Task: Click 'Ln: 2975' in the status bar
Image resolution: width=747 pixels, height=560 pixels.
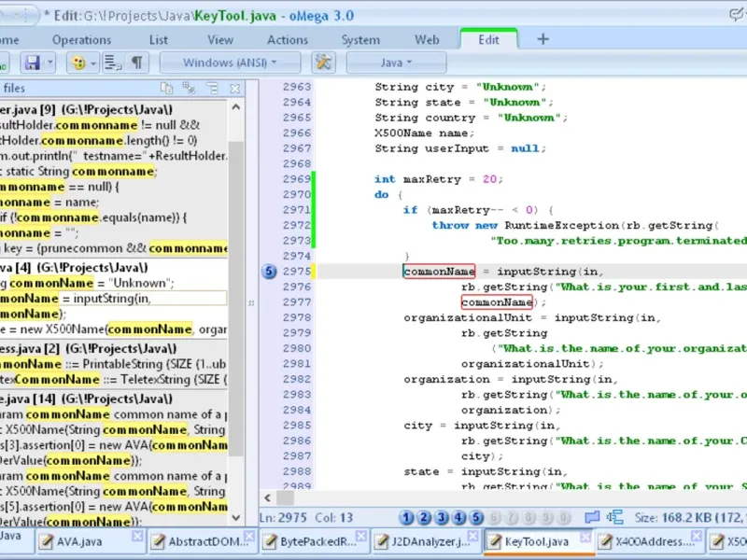Action: point(283,518)
